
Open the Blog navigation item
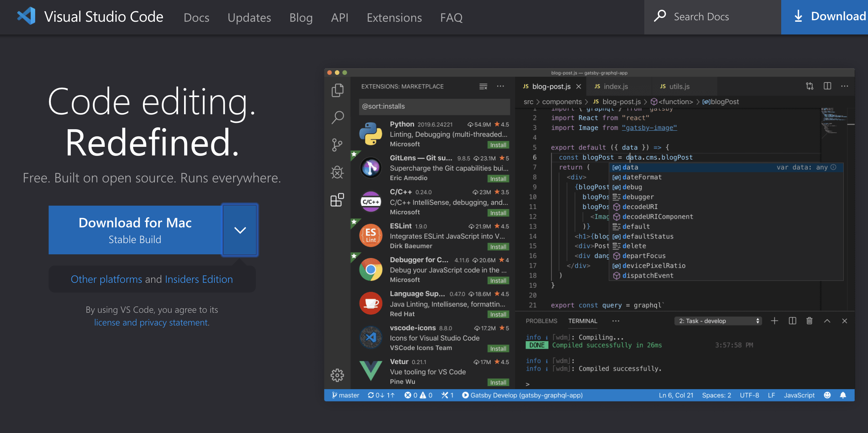(x=301, y=17)
